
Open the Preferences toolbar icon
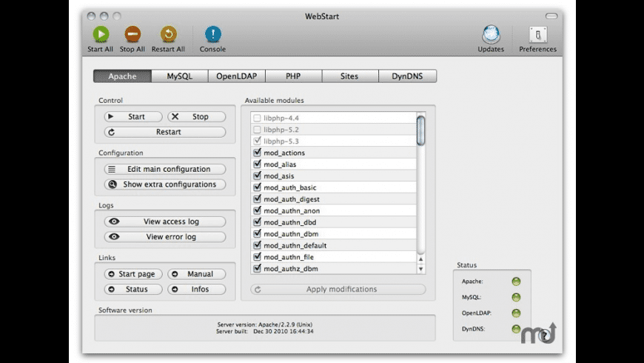click(x=537, y=35)
